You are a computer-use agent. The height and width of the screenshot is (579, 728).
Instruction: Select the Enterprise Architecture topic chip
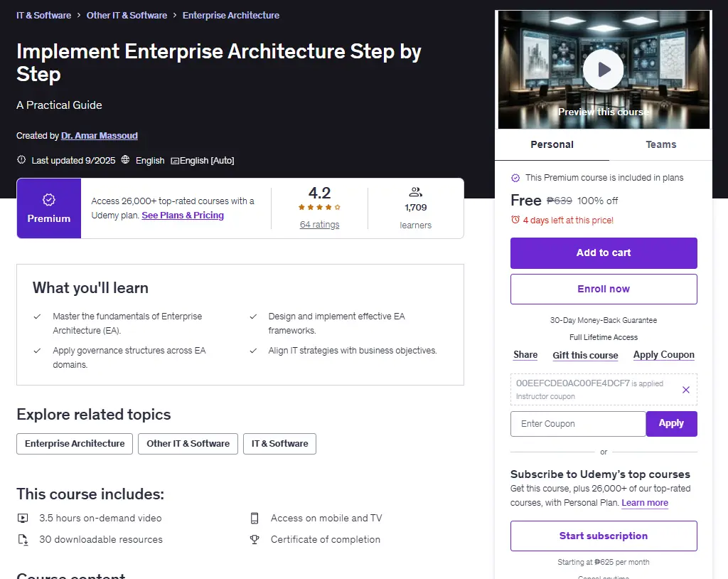75,444
